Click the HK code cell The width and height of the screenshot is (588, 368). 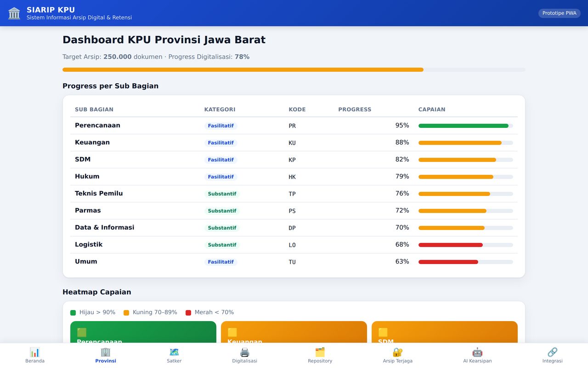coord(292,177)
